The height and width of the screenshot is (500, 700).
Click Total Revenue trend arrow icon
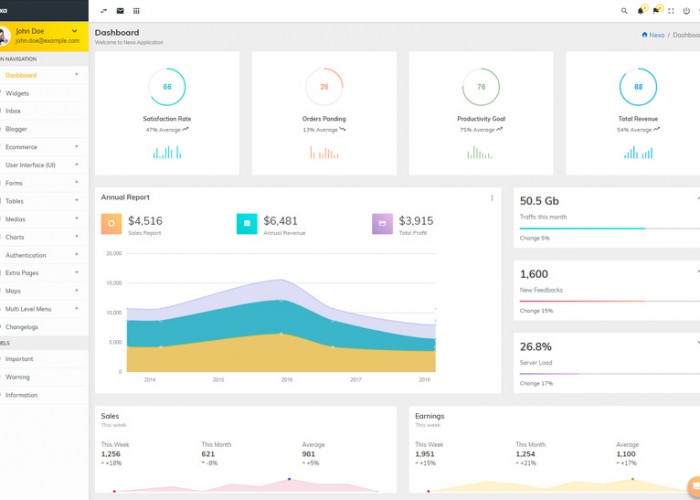click(657, 129)
